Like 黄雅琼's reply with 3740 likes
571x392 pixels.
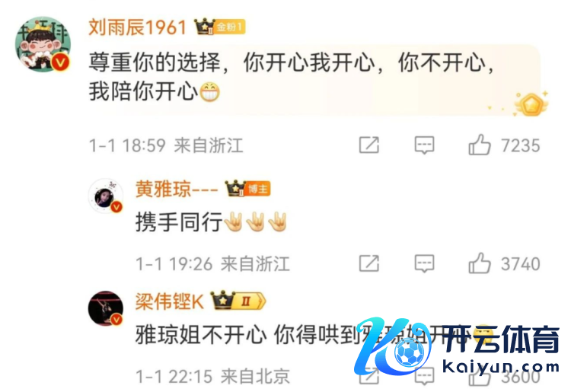pos(479,263)
